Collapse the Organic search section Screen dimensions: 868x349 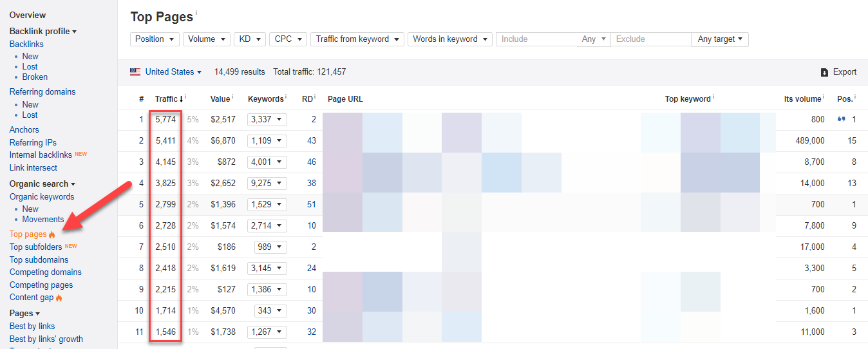click(42, 184)
